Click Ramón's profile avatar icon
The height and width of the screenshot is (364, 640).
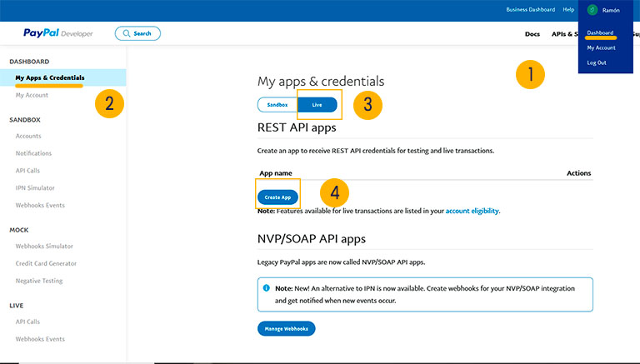tap(592, 10)
